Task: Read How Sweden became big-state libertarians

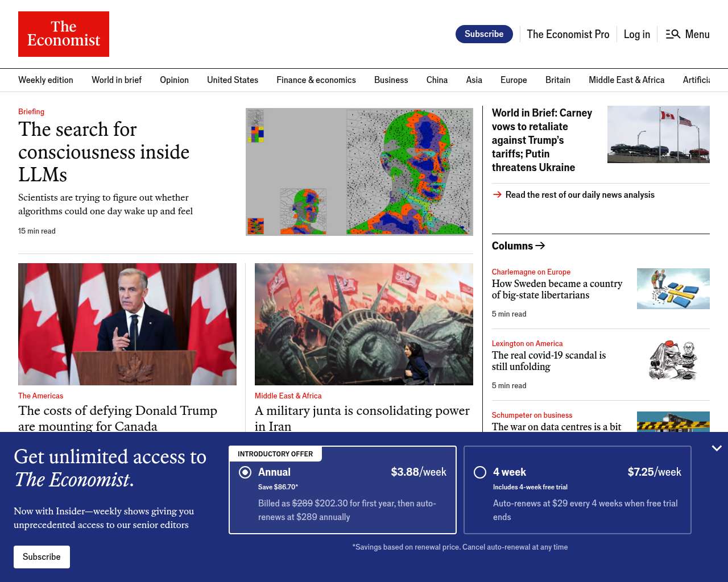Action: click(x=557, y=289)
